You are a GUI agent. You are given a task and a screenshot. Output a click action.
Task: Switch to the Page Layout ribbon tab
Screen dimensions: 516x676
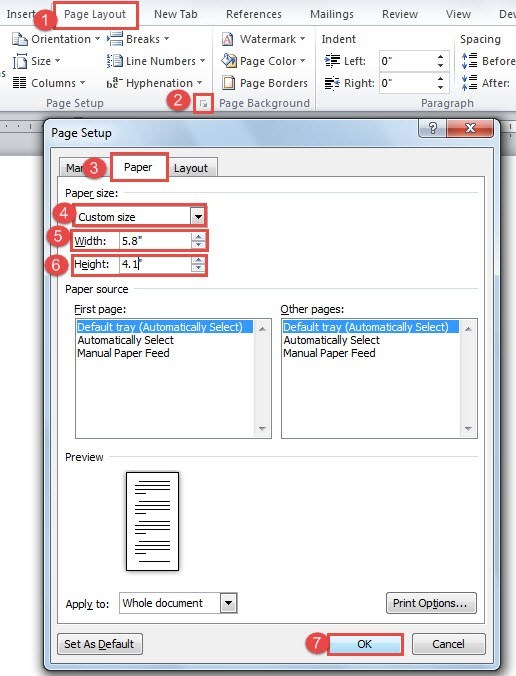pyautogui.click(x=95, y=14)
